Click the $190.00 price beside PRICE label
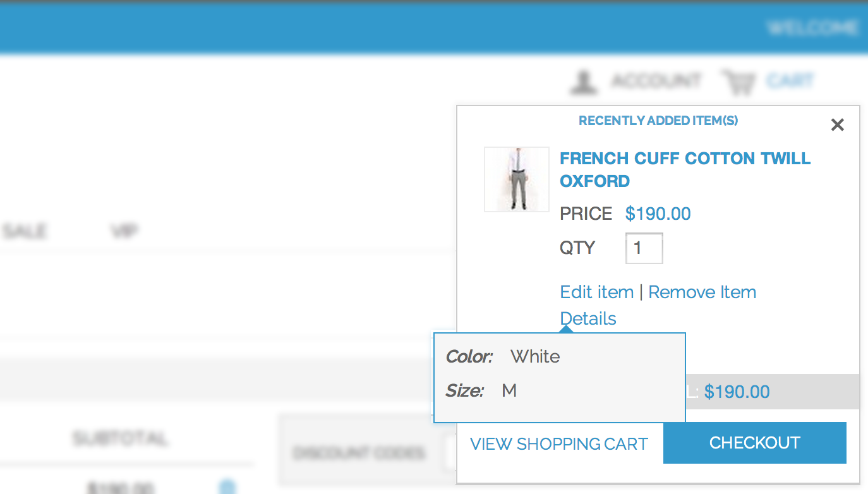The image size is (868, 494). 658,214
